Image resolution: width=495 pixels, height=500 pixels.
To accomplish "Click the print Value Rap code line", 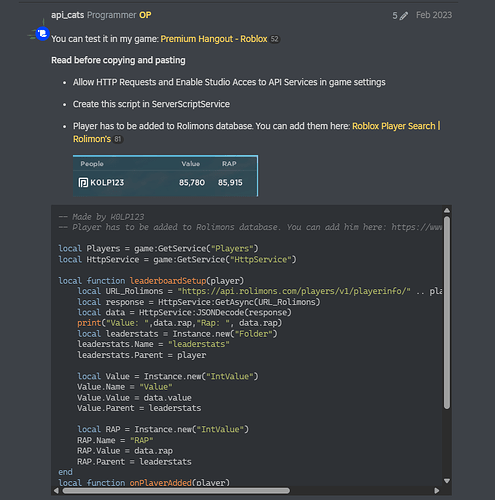I will (x=180, y=323).
